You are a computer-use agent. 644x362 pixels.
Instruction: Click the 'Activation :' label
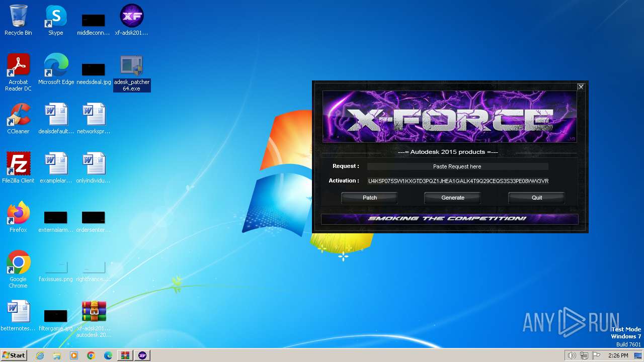pyautogui.click(x=344, y=180)
